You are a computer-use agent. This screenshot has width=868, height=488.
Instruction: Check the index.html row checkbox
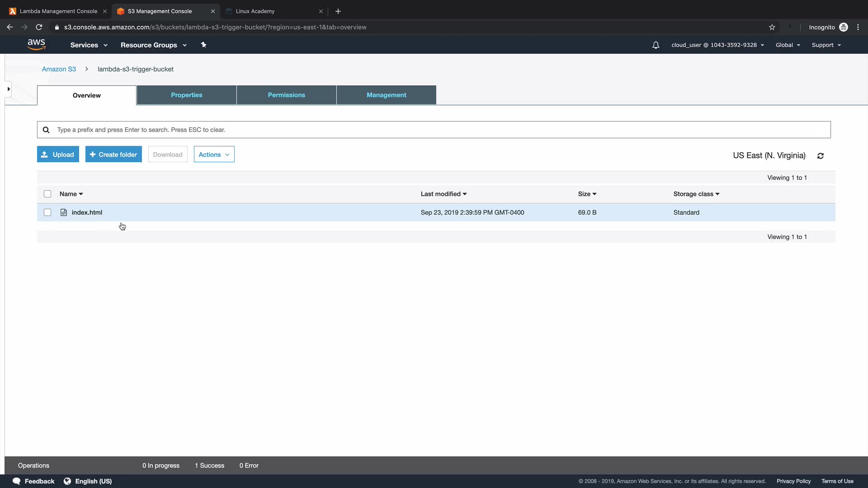point(47,212)
